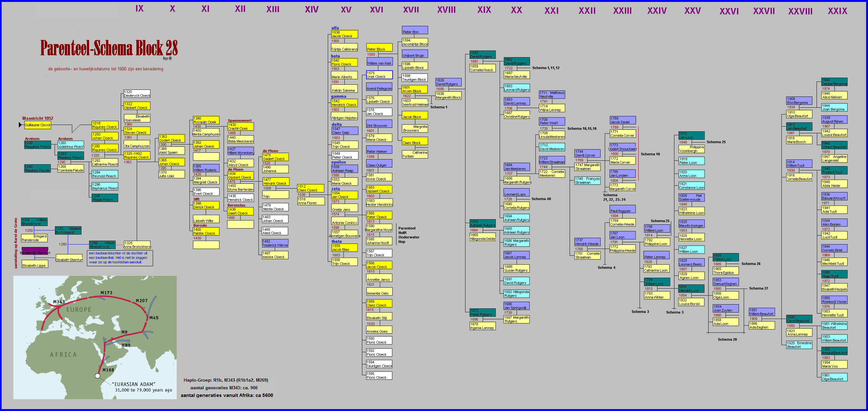868x411 pixels.
Task: Open the Schema 10,15,16 reference label
Action: click(581, 128)
